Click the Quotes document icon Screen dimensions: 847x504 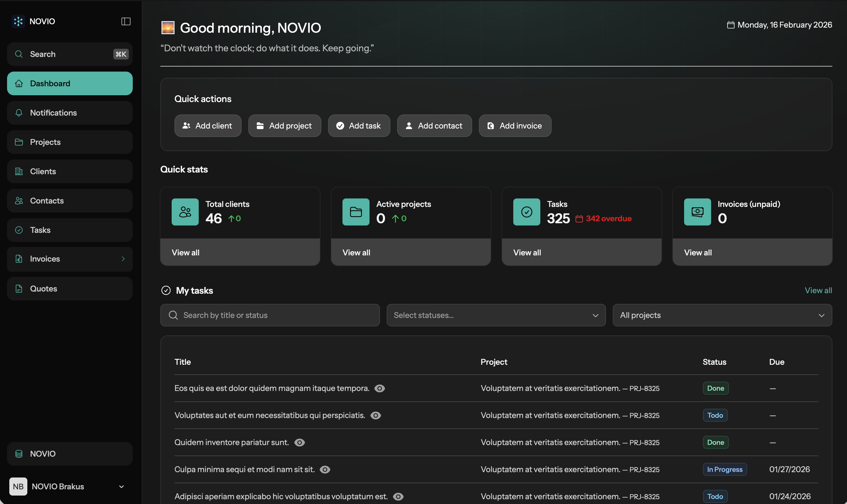click(x=19, y=288)
